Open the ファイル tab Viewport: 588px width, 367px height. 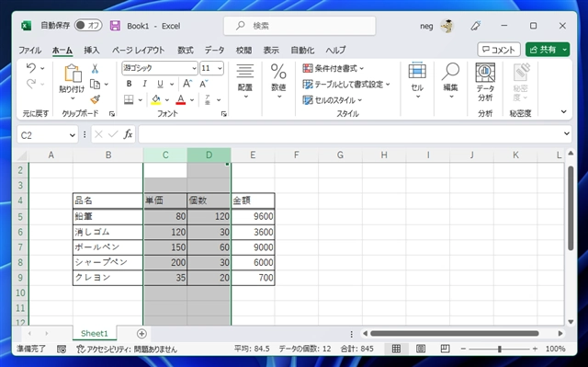[30, 50]
